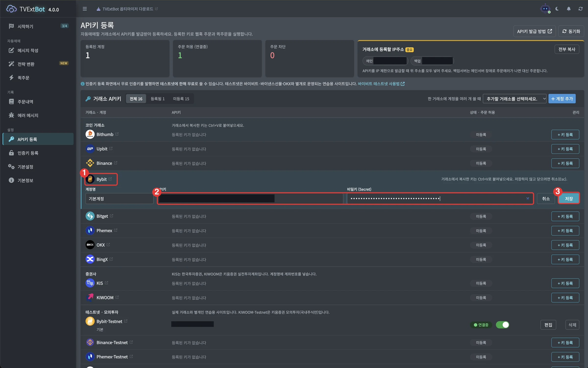Open the 바이비트 테스트넷 사용법 link
The width and height of the screenshot is (588, 368).
coord(381,84)
